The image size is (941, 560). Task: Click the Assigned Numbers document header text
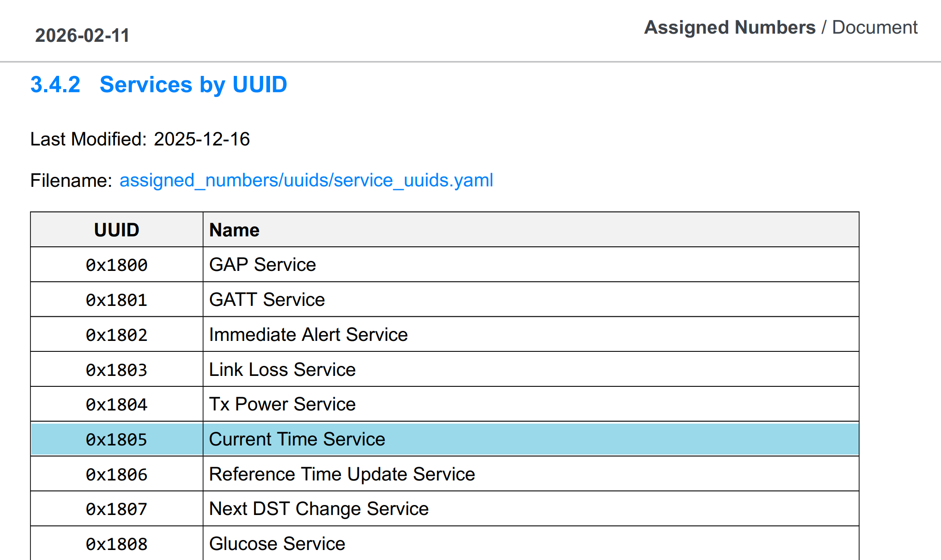[x=781, y=27]
